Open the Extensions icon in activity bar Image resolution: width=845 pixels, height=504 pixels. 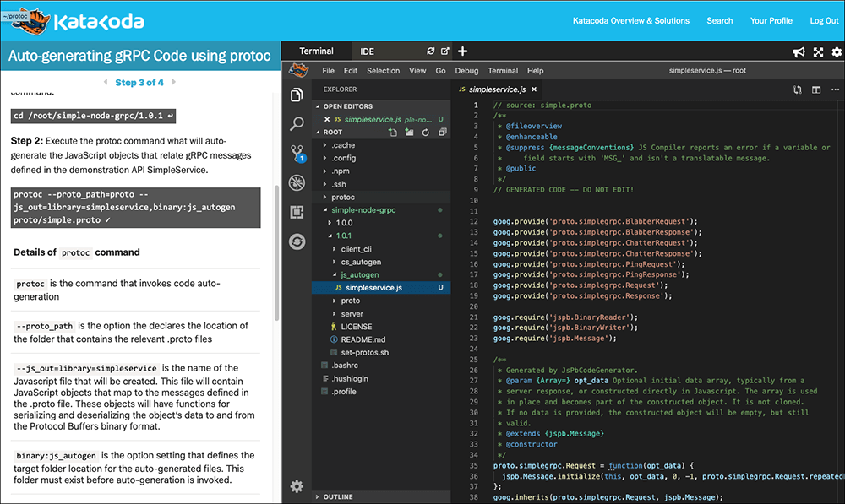(x=297, y=212)
